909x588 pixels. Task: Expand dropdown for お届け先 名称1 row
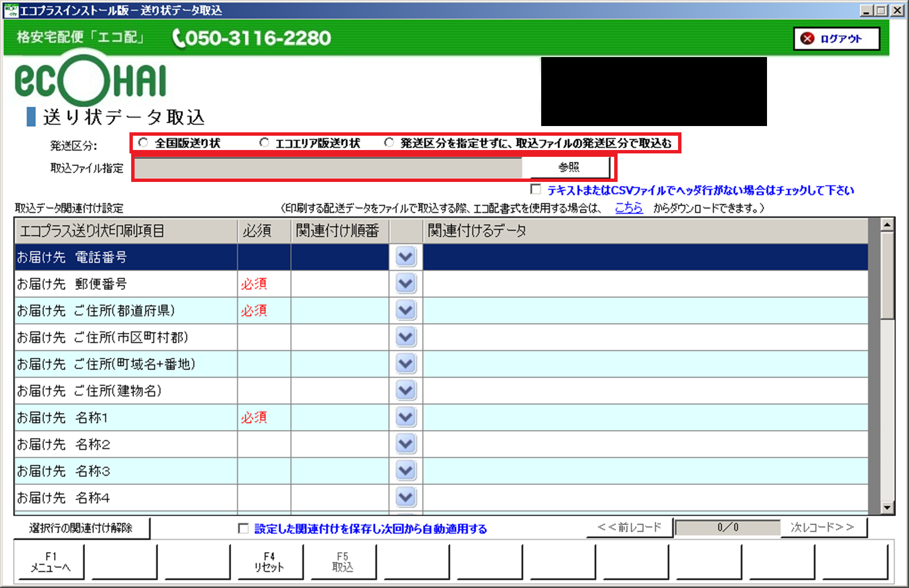405,417
